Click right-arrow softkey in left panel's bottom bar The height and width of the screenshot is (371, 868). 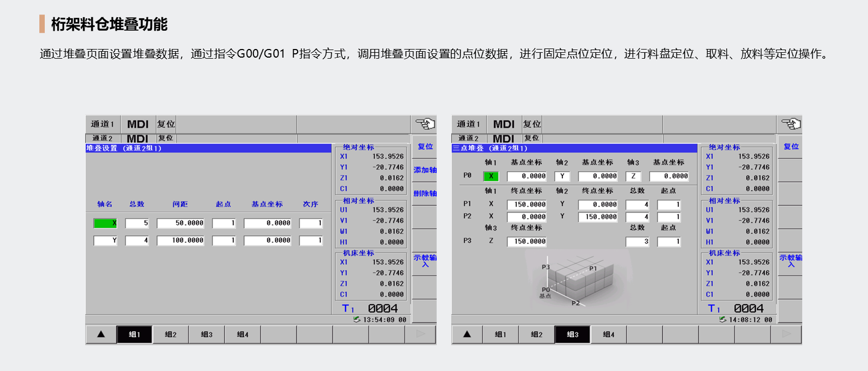pos(421,334)
